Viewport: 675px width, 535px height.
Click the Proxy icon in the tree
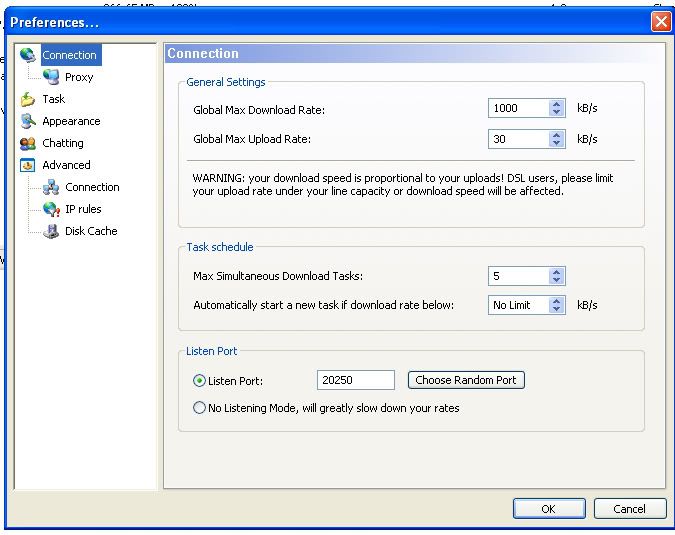(51, 77)
